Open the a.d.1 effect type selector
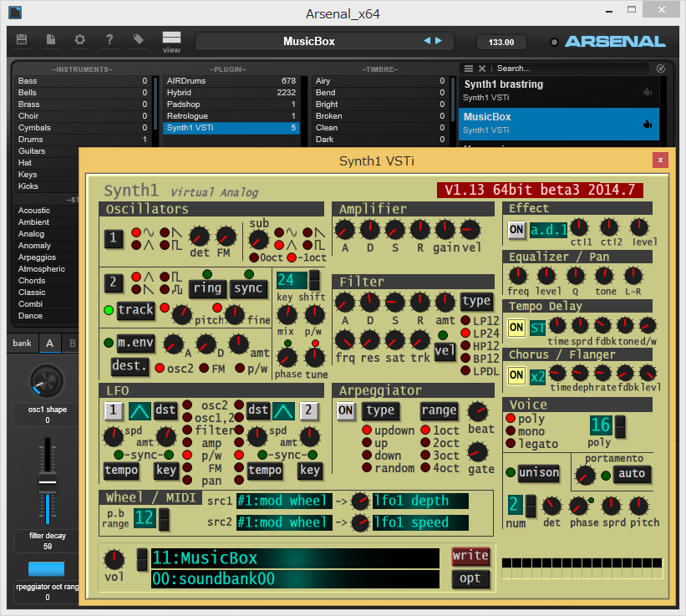Image resolution: width=686 pixels, height=616 pixels. 548,230
